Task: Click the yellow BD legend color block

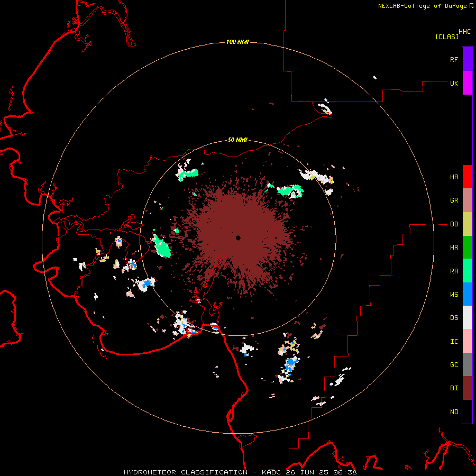Action: [x=467, y=224]
